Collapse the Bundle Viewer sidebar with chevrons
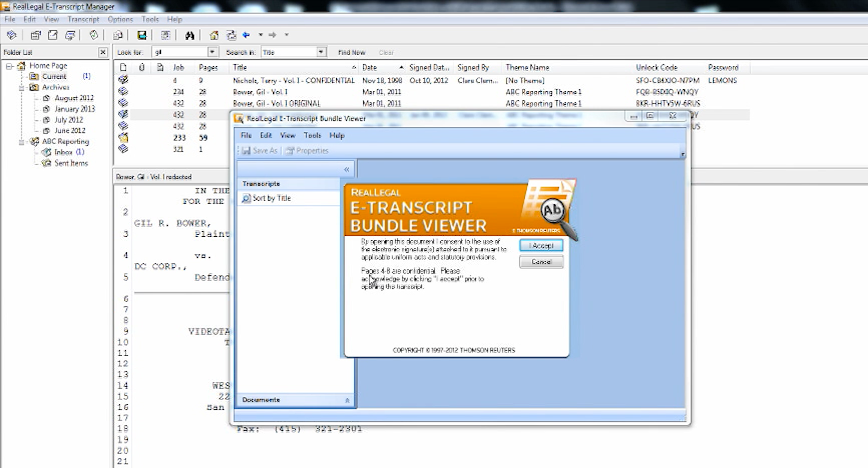Viewport: 868px width, 468px height. pyautogui.click(x=346, y=170)
